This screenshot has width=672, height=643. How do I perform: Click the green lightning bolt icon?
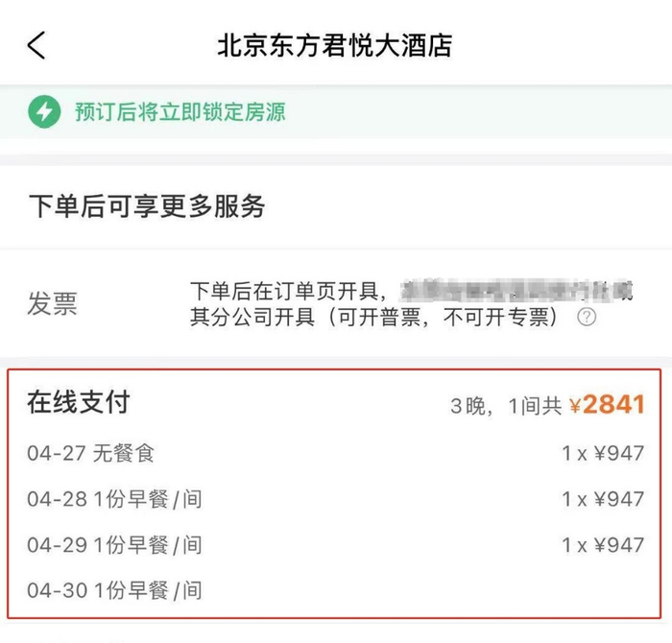pyautogui.click(x=44, y=112)
